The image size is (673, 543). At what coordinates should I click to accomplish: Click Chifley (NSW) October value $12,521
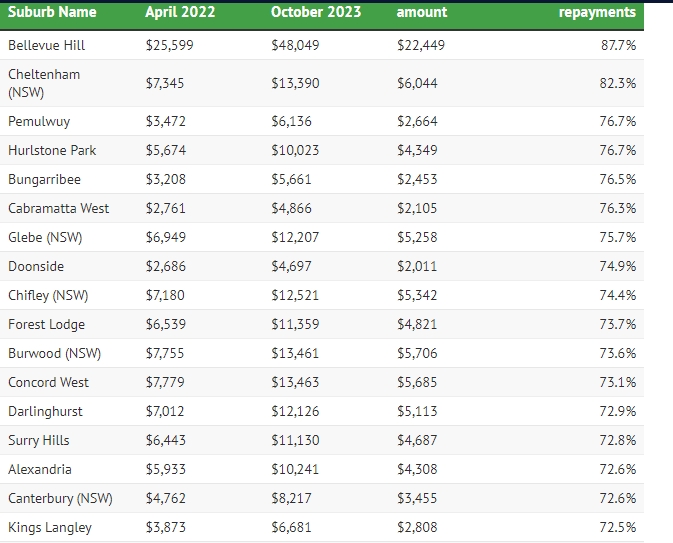(295, 295)
